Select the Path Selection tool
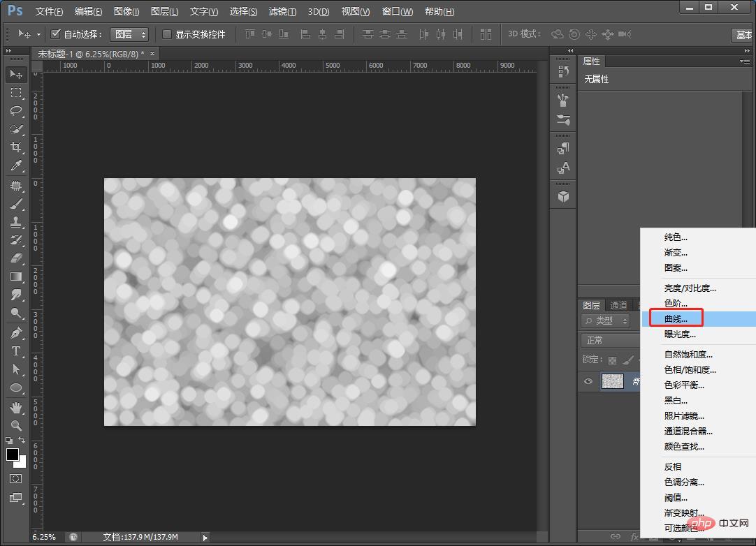The height and width of the screenshot is (546, 756). [16, 369]
